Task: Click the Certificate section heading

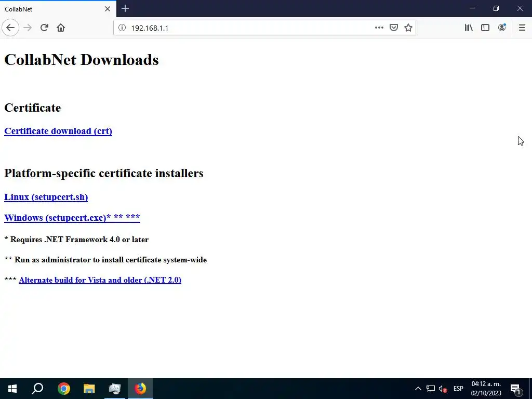Action: pyautogui.click(x=33, y=108)
